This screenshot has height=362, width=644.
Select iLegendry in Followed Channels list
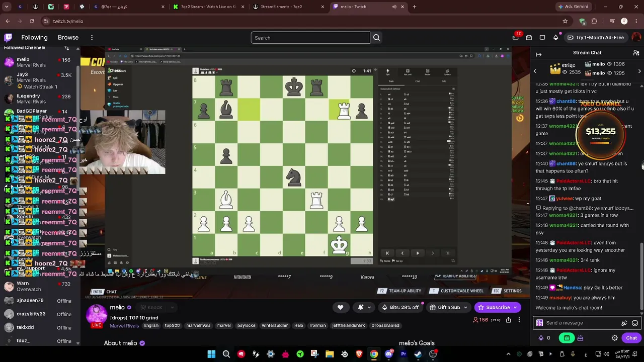(39, 99)
